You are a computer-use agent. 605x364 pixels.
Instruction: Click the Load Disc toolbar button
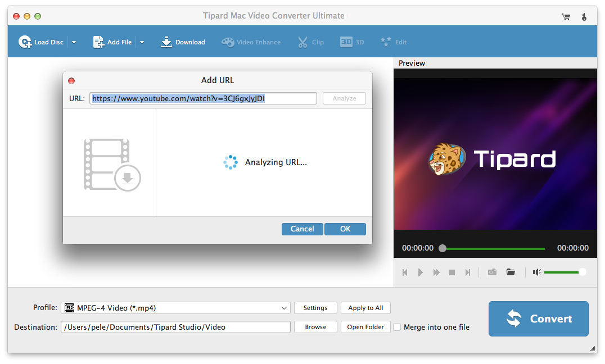(41, 42)
